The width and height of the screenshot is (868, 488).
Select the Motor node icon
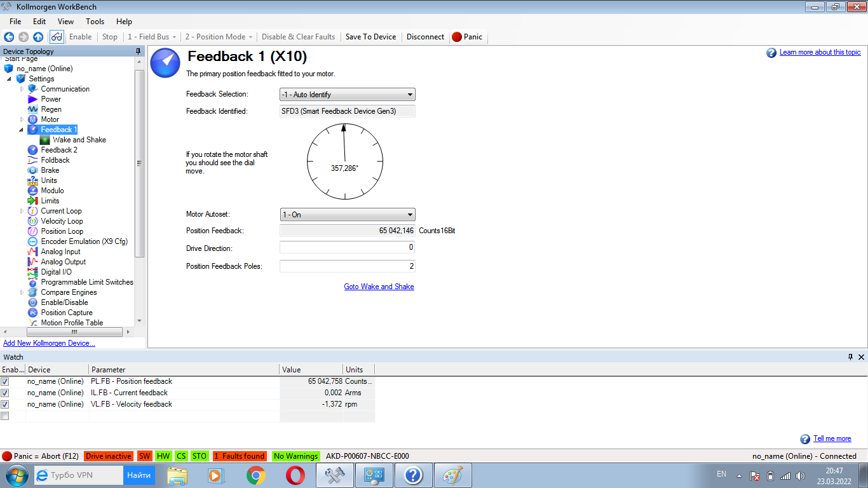33,119
